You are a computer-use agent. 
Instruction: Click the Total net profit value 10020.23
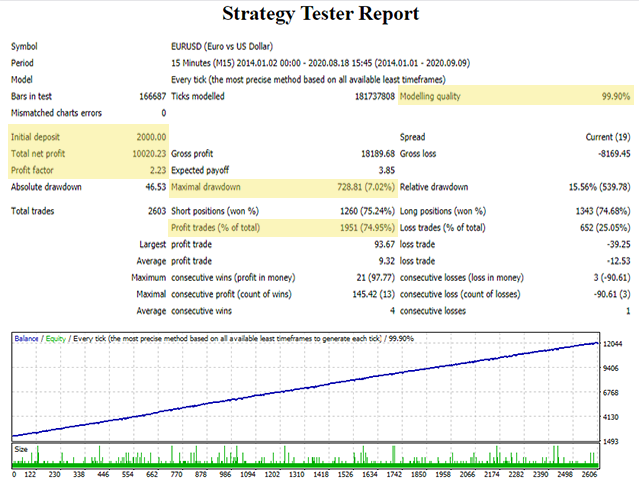pos(145,153)
